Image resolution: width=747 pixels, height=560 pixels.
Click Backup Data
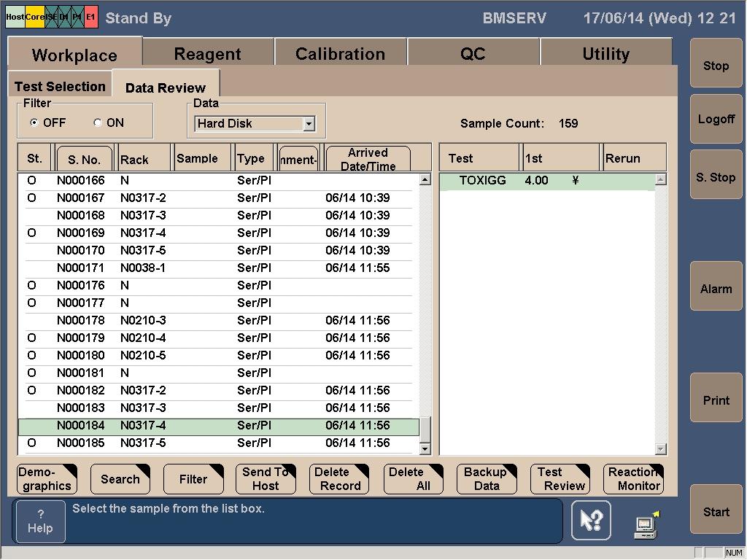point(487,478)
